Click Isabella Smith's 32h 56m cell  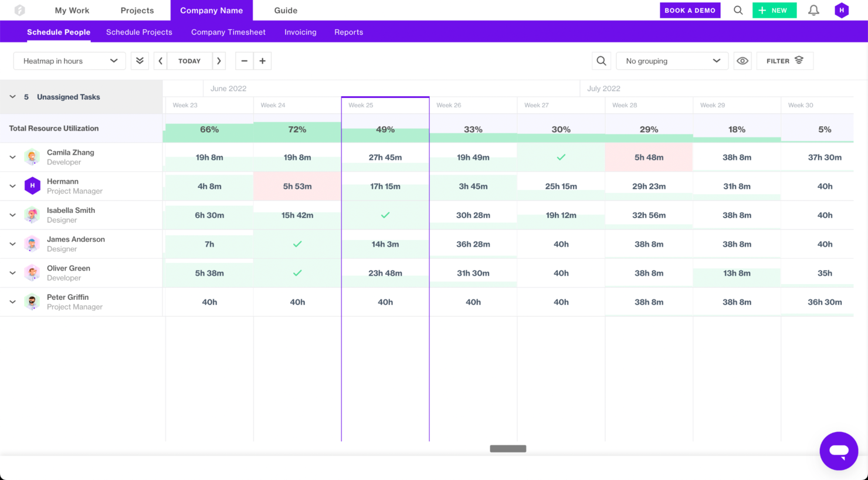pos(649,215)
